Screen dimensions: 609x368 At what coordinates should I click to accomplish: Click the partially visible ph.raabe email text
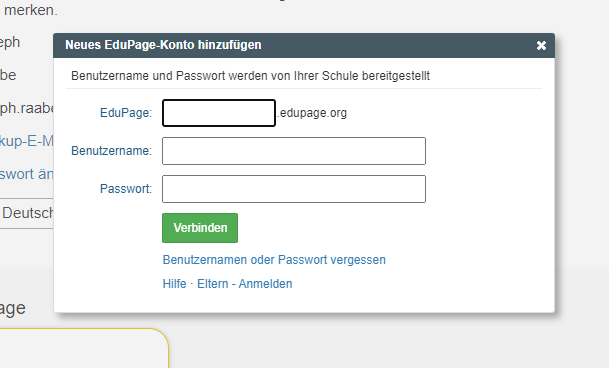coord(26,108)
